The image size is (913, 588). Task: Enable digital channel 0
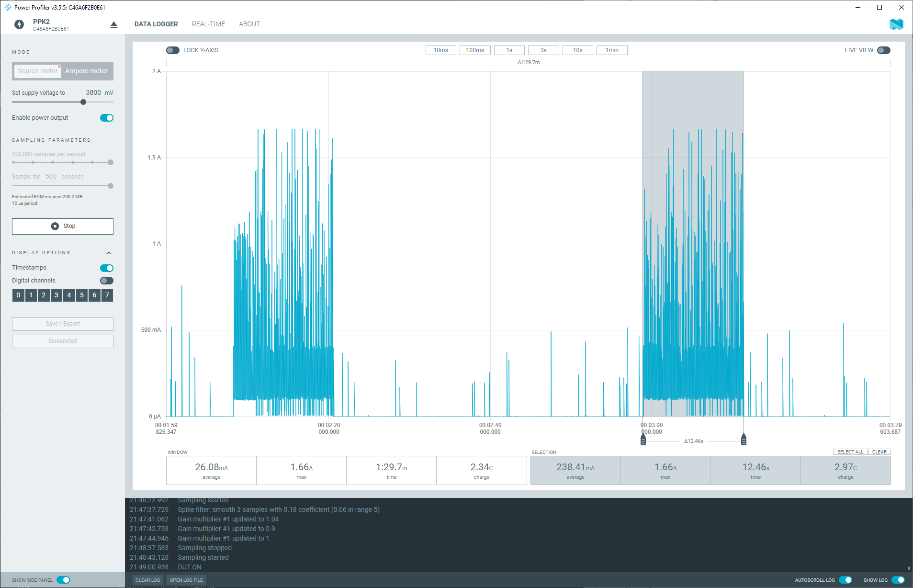[18, 295]
